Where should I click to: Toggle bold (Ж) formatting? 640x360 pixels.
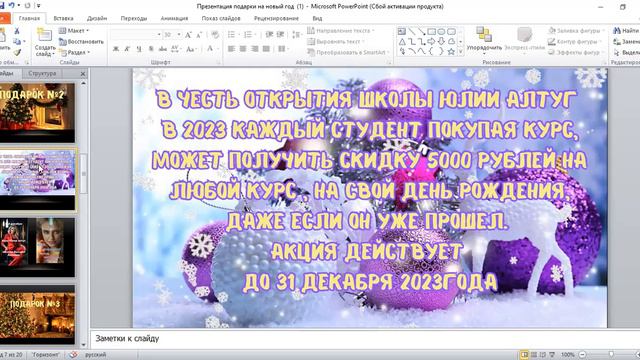(116, 49)
